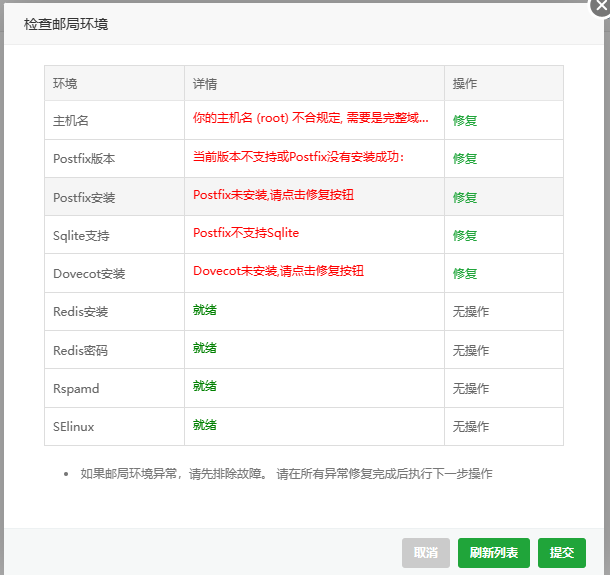Select the Postfix安装 environment cell
Screen dimensions: 610x575
114,197
